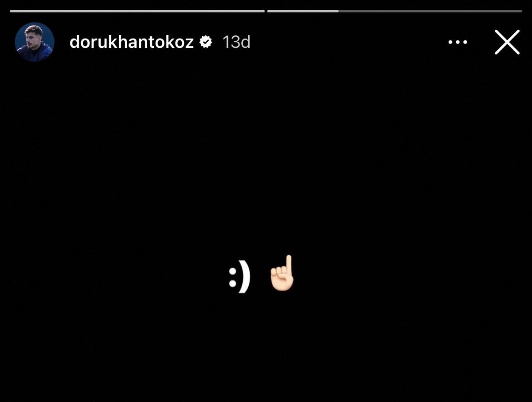The height and width of the screenshot is (402, 532).
Task: Select the second story progress segment
Action: (x=395, y=11)
